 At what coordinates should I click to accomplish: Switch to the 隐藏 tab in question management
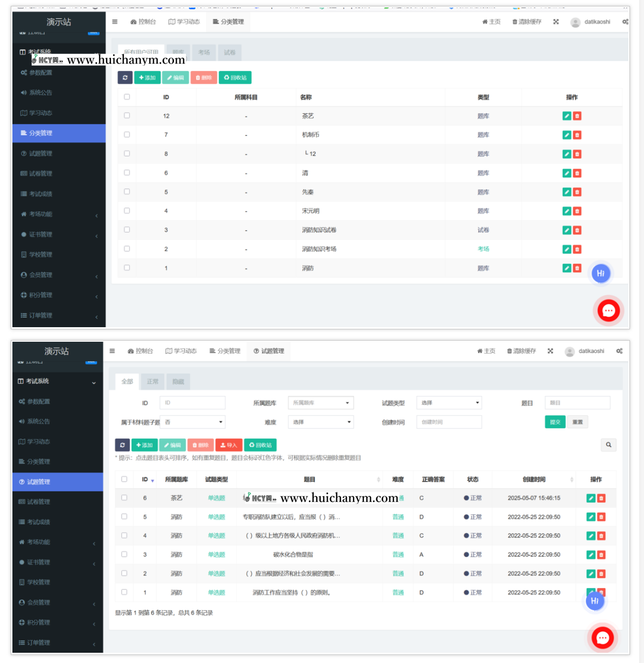click(178, 382)
